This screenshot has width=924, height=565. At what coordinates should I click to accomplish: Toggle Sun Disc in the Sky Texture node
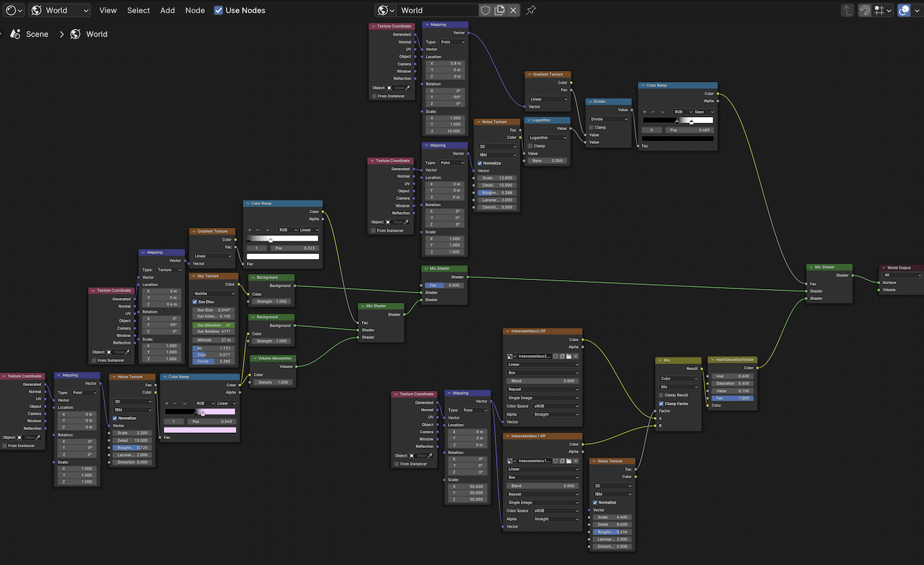click(196, 301)
